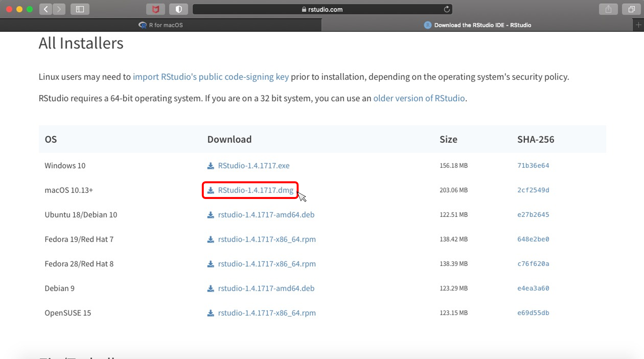The height and width of the screenshot is (359, 644).
Task: Download RStudio-1.4.1717.exe for Windows 10
Action: tap(253, 166)
